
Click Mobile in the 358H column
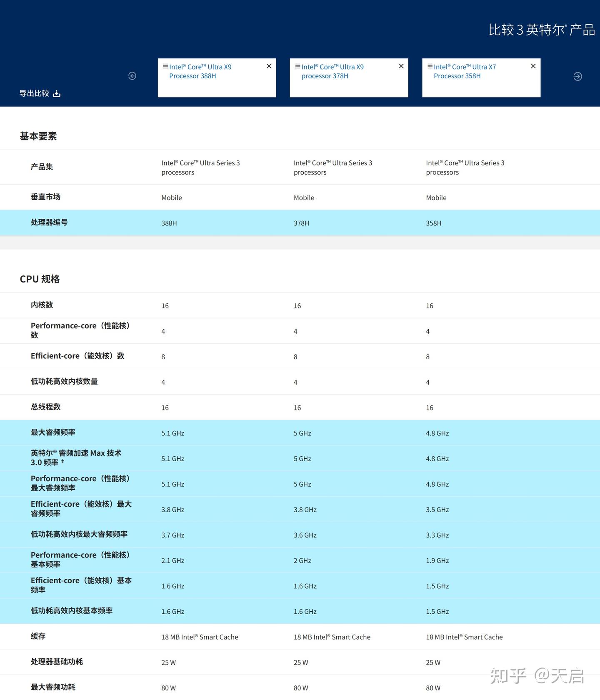(x=436, y=198)
